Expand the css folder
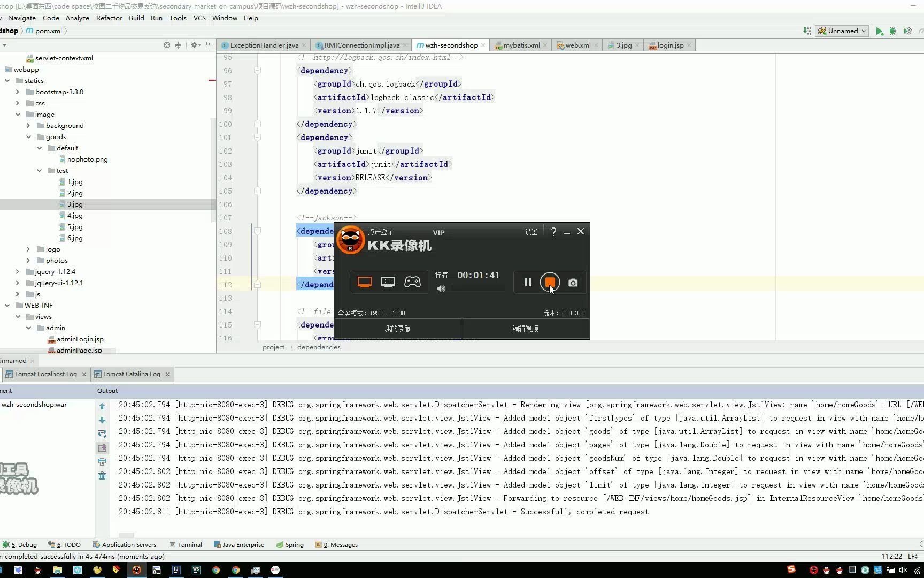 (x=18, y=103)
